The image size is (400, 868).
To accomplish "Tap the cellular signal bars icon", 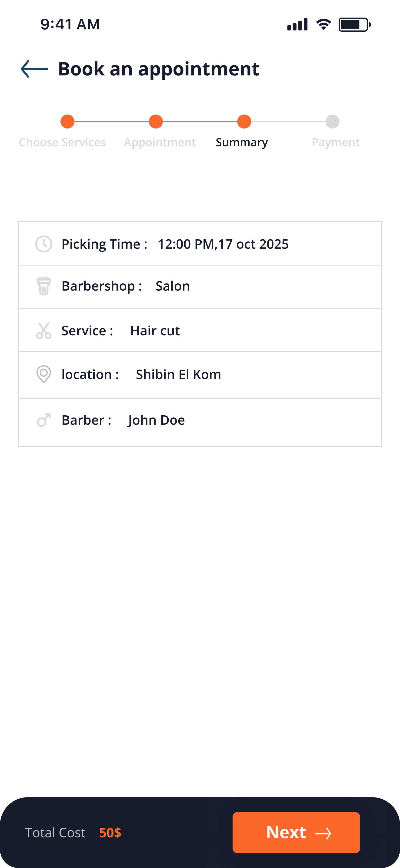I will point(297,25).
